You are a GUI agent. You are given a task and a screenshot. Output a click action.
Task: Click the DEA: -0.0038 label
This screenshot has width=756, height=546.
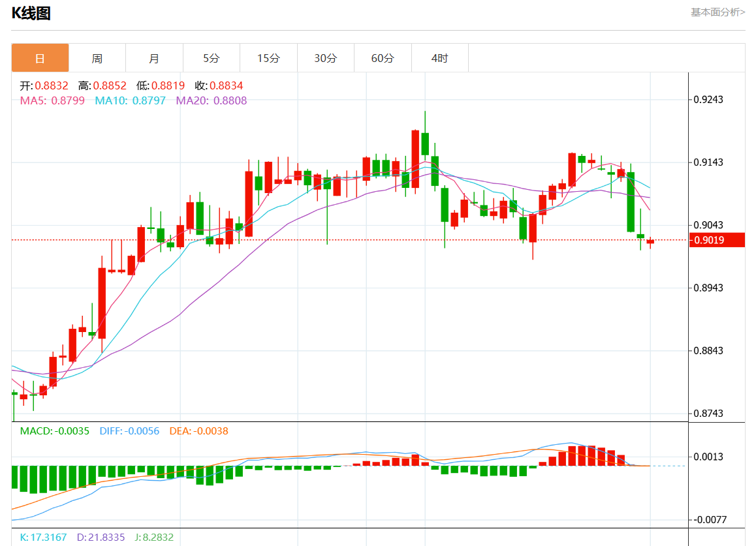pyautogui.click(x=198, y=431)
